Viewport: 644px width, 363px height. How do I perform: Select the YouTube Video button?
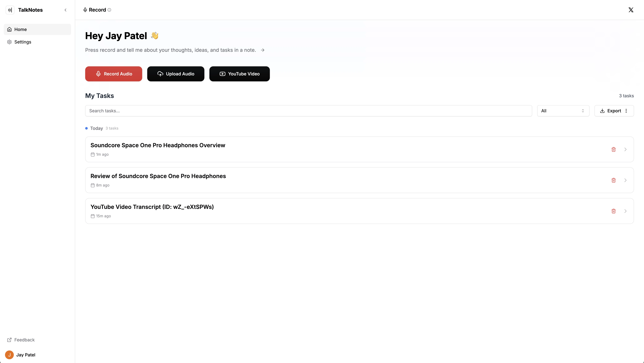(239, 74)
